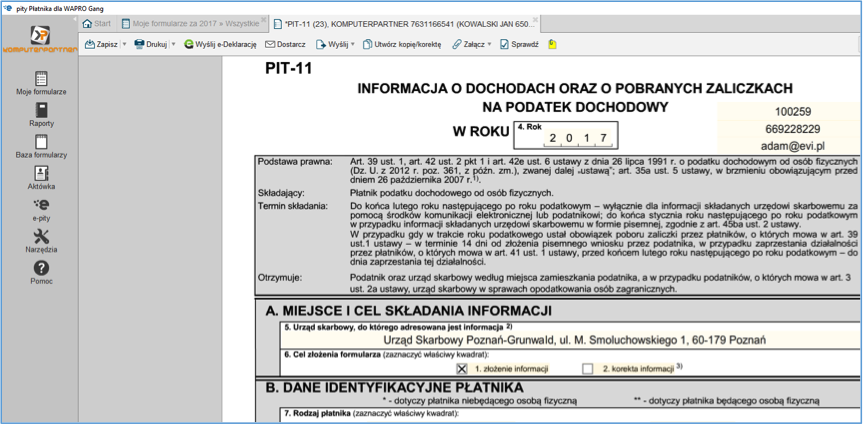The height and width of the screenshot is (424, 863).
Task: Expand the Zapisz dropdown arrow
Action: pos(125,44)
